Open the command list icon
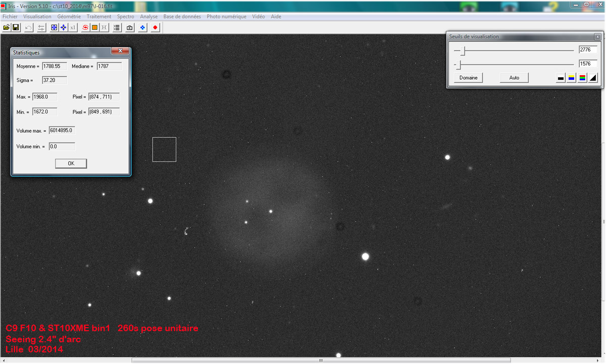 (x=117, y=27)
